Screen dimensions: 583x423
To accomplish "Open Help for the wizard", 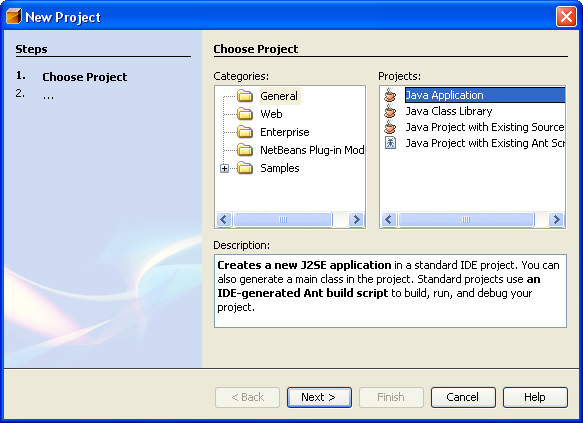I will 535,397.
